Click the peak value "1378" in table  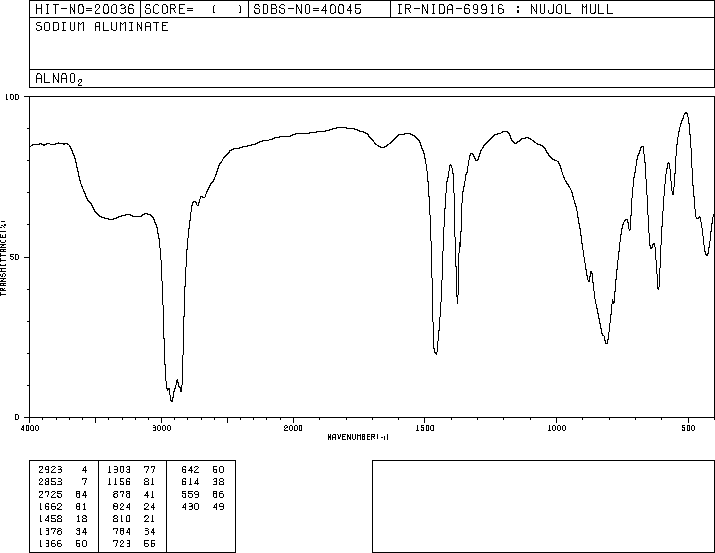pyautogui.click(x=50, y=532)
